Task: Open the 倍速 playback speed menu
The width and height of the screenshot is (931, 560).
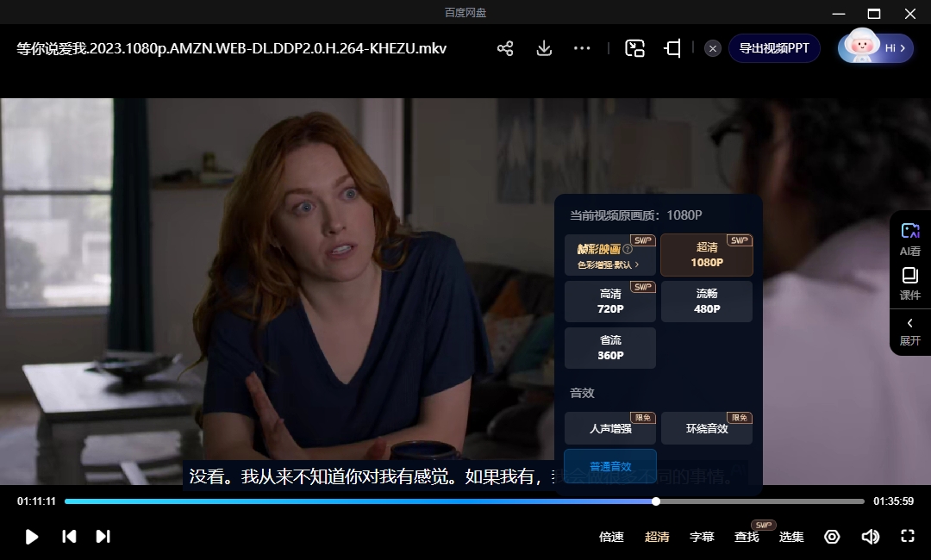Action: click(x=611, y=537)
